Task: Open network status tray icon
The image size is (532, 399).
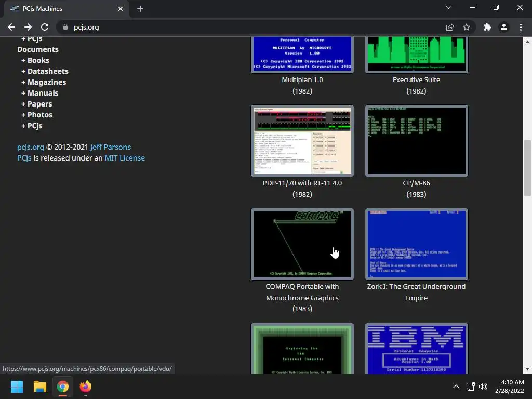Action: click(x=470, y=387)
